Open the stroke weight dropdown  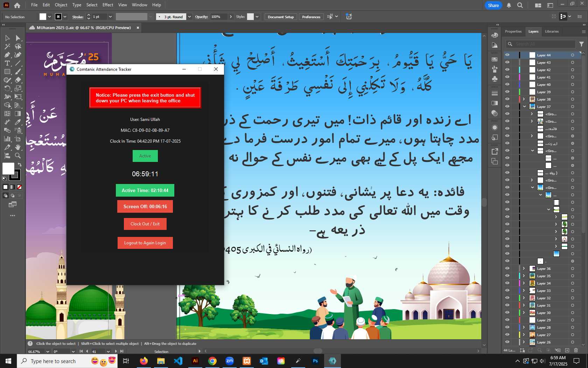click(x=110, y=17)
